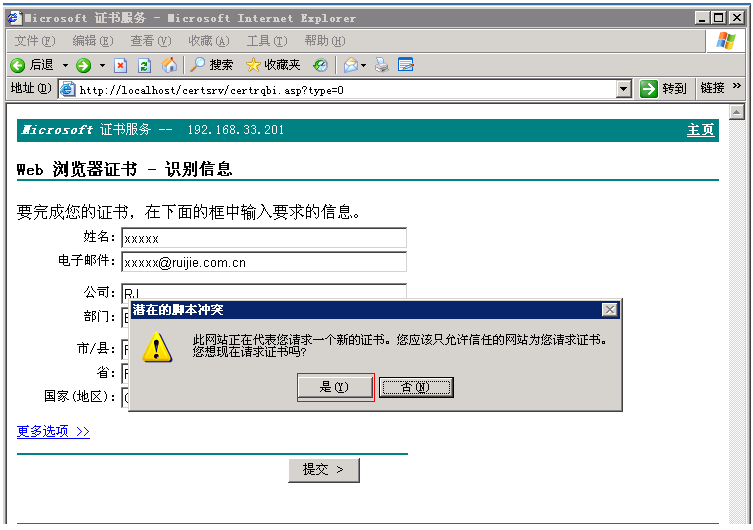The image size is (753, 530).
Task: Open the 更多选项 (More options) link
Action: coord(53,431)
